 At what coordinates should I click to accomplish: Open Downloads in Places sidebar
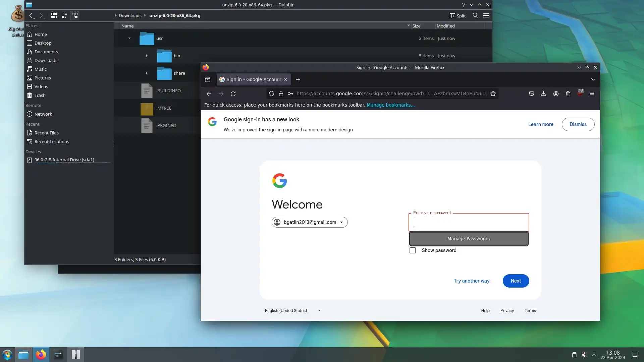[46, 60]
